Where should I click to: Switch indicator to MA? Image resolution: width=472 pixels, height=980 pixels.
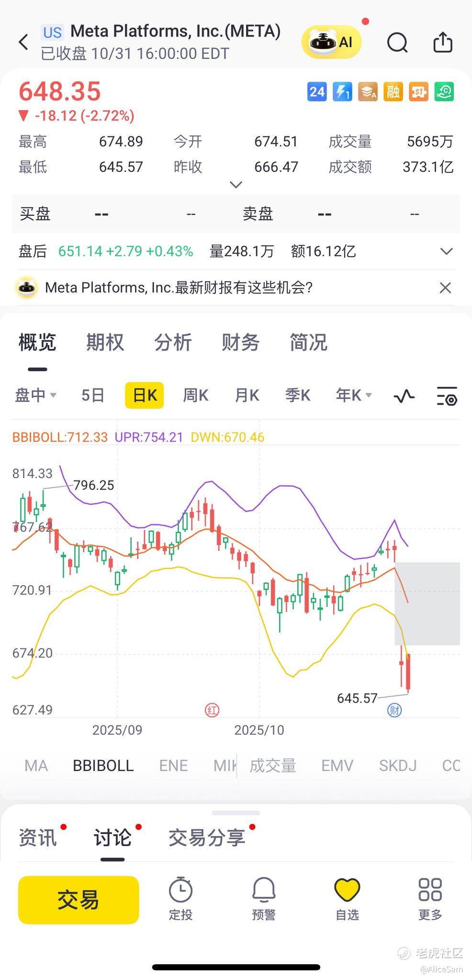pyautogui.click(x=36, y=766)
